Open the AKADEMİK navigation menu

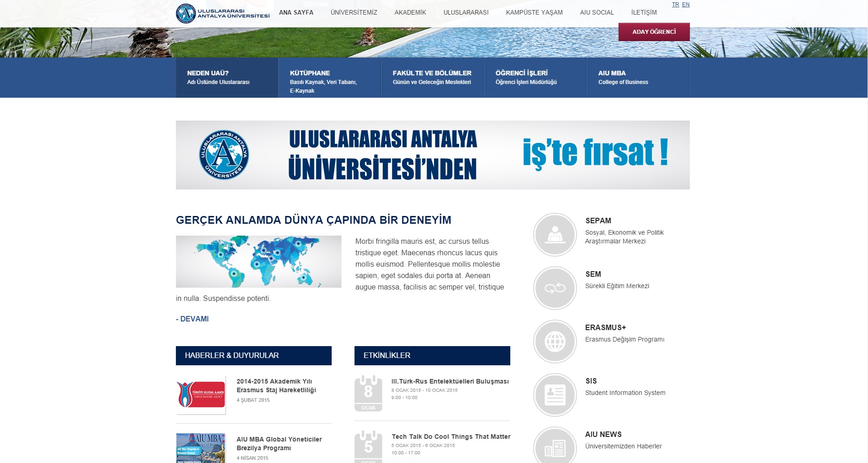point(410,12)
